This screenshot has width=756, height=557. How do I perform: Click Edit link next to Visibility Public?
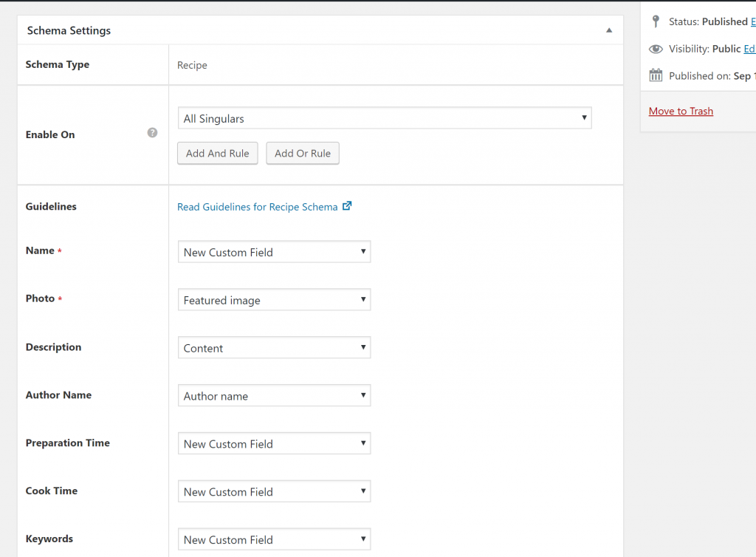749,49
